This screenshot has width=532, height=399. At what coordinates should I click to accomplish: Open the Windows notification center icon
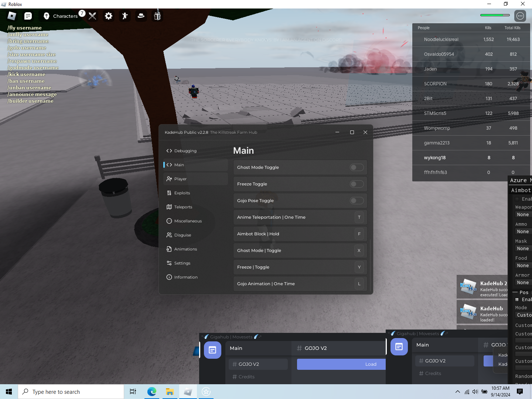point(520,392)
